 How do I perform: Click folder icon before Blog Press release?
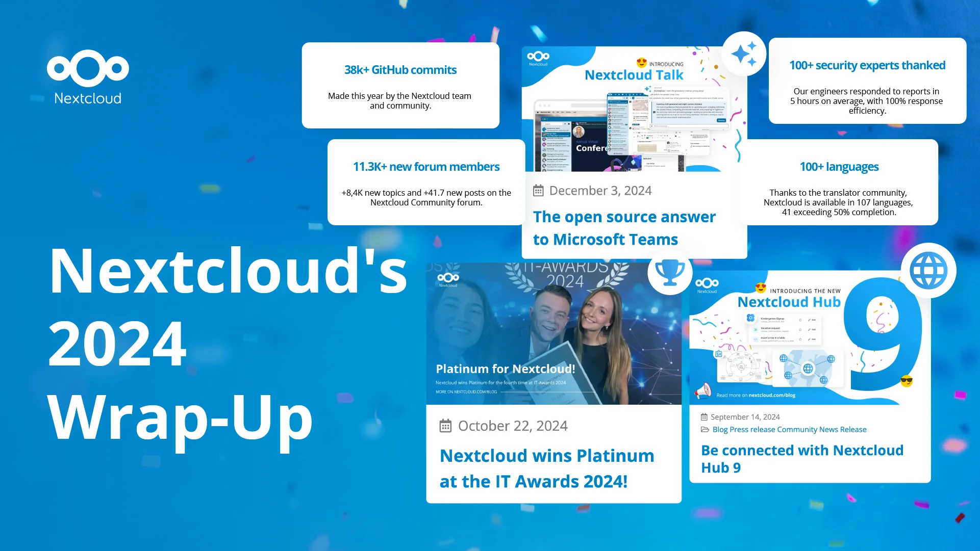tap(705, 430)
